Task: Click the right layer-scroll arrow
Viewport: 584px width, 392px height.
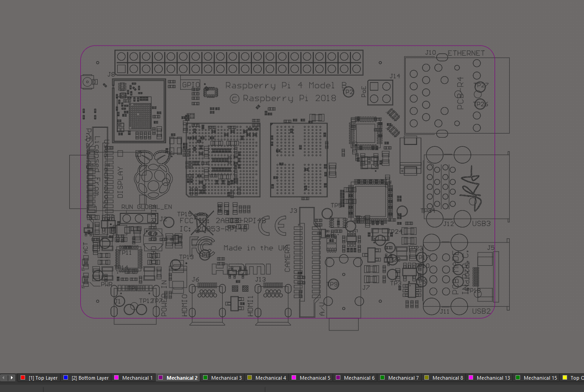Action: (x=11, y=377)
